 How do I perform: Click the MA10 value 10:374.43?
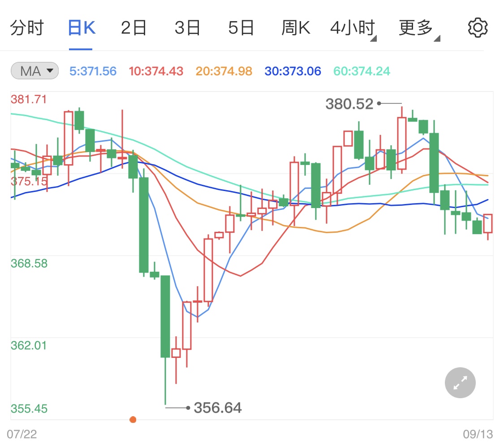[156, 71]
